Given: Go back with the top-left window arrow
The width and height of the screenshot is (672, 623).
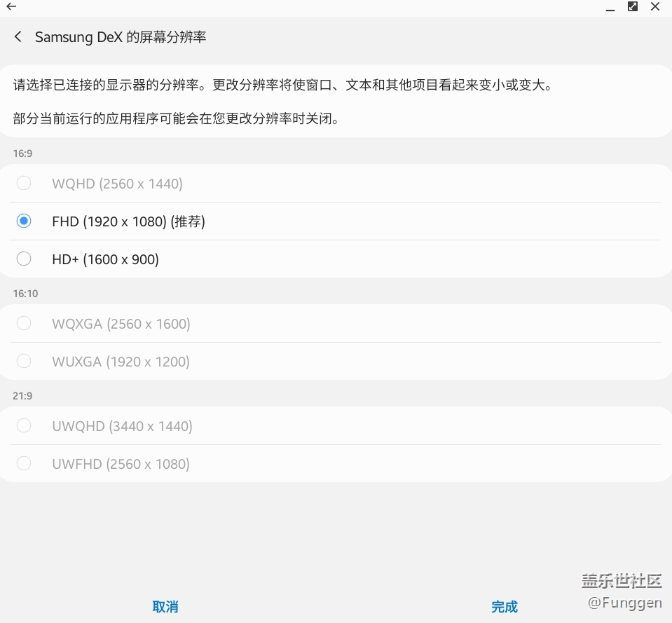Looking at the screenshot, I should click(11, 6).
